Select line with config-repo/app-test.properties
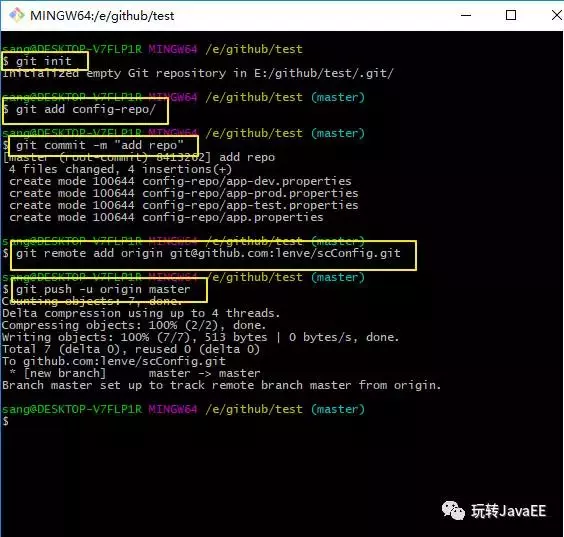564x537 pixels. point(184,205)
